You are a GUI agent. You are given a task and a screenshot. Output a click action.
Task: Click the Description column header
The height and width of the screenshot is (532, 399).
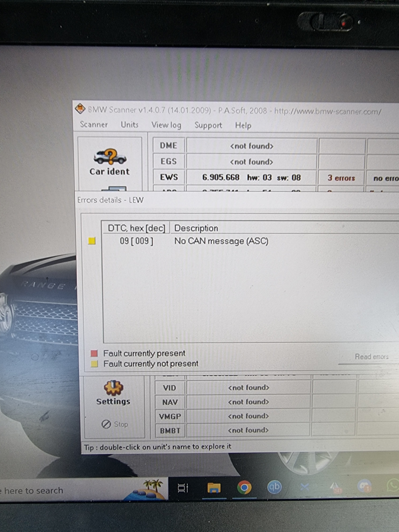pos(196,228)
